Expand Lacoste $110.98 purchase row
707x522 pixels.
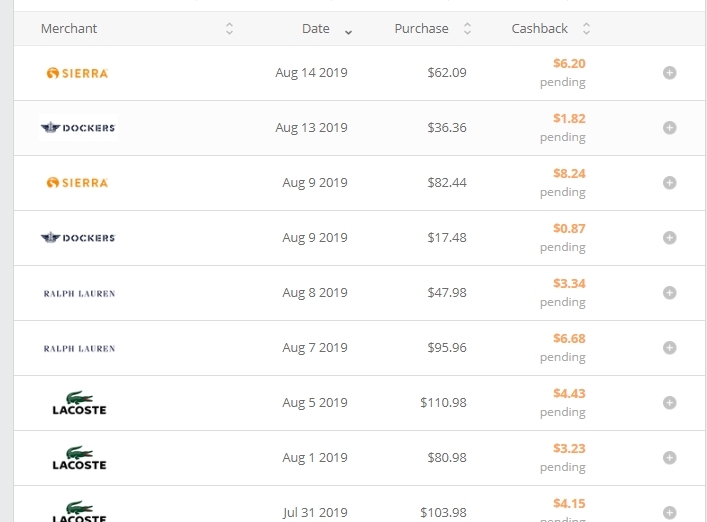coord(669,403)
